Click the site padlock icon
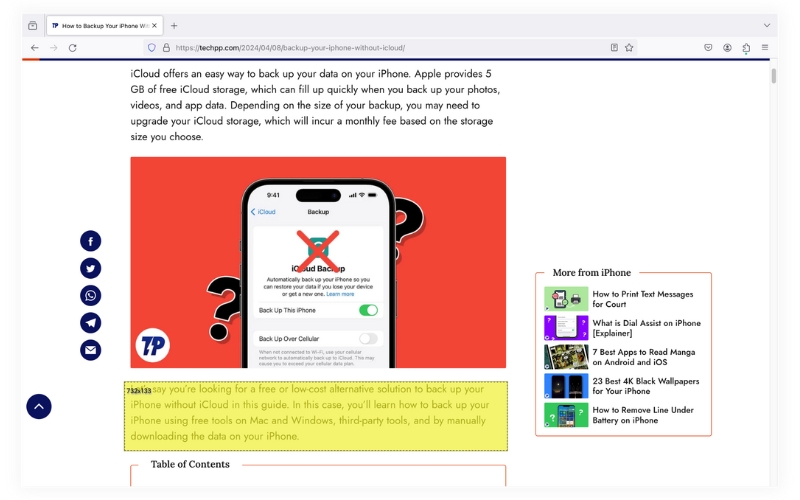Viewport: 800px width, 500px height. click(x=166, y=47)
